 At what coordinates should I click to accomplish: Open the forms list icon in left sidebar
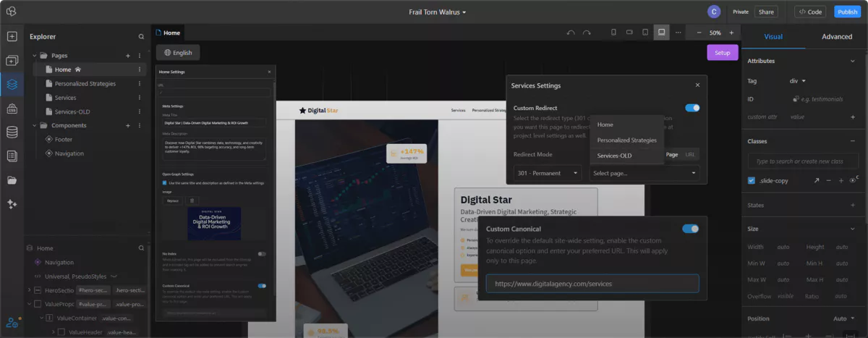point(12,156)
